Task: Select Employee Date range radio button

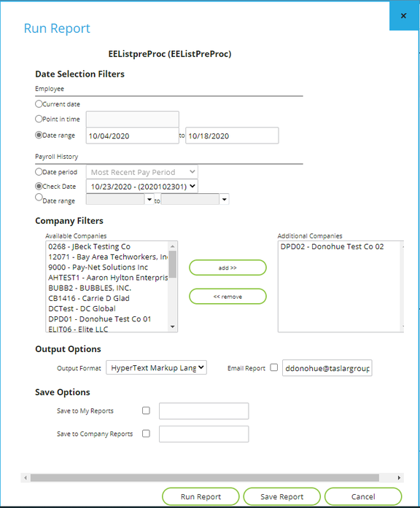Action: pos(39,135)
